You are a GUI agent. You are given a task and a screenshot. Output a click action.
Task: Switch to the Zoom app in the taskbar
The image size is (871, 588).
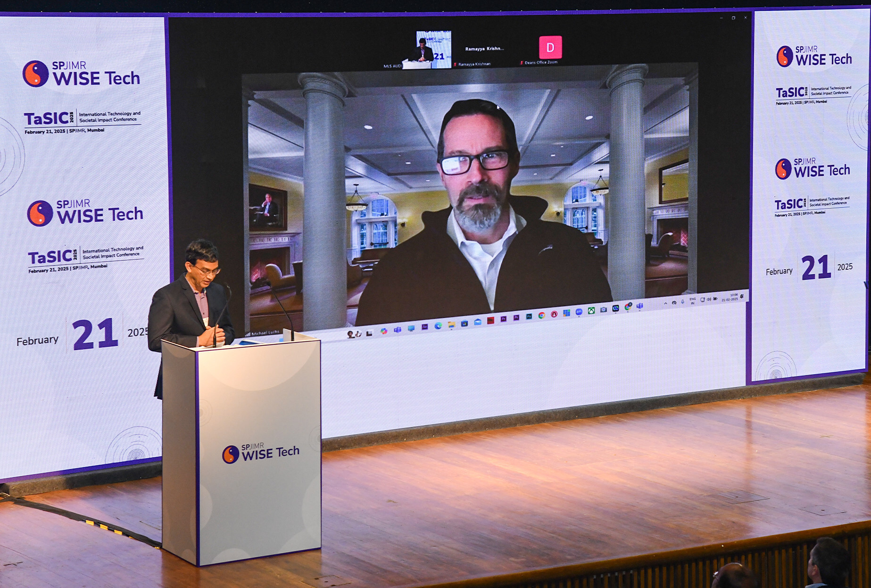[579, 312]
